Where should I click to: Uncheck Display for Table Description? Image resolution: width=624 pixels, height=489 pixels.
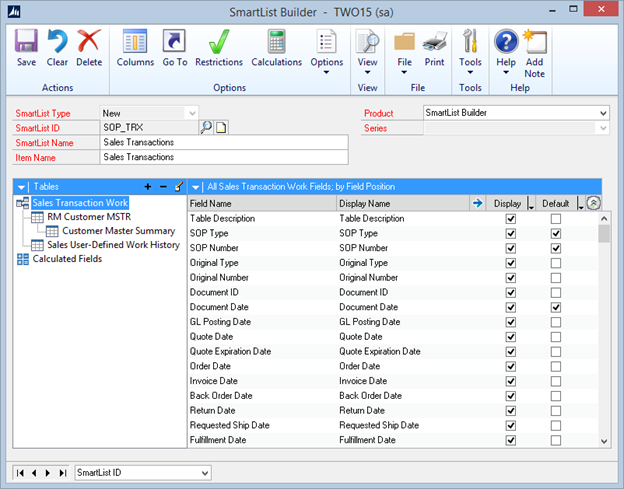(511, 219)
